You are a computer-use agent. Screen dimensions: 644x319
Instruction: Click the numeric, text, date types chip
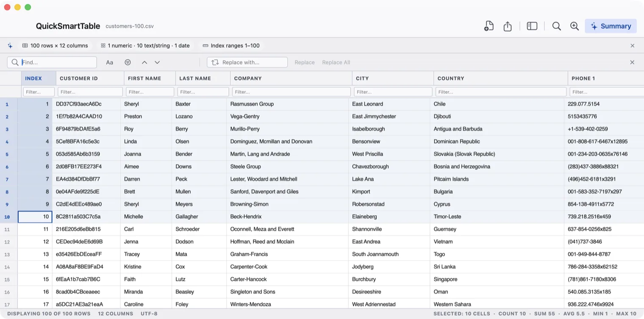point(145,45)
